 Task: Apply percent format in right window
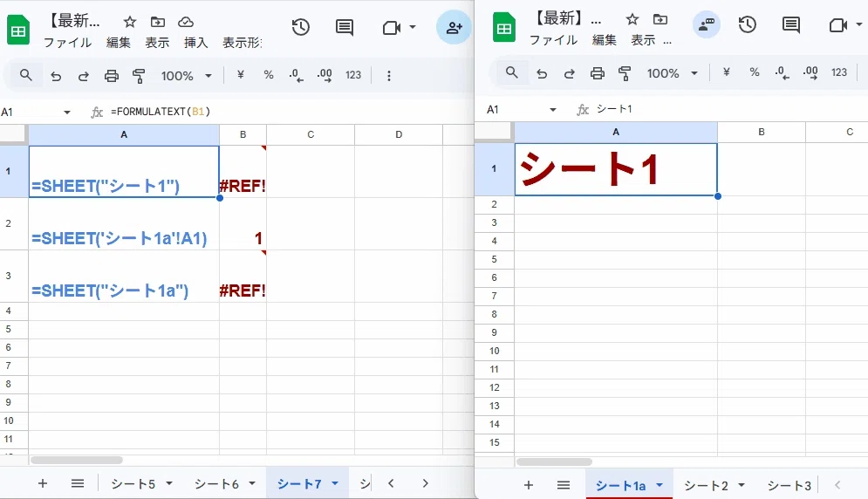pyautogui.click(x=755, y=72)
